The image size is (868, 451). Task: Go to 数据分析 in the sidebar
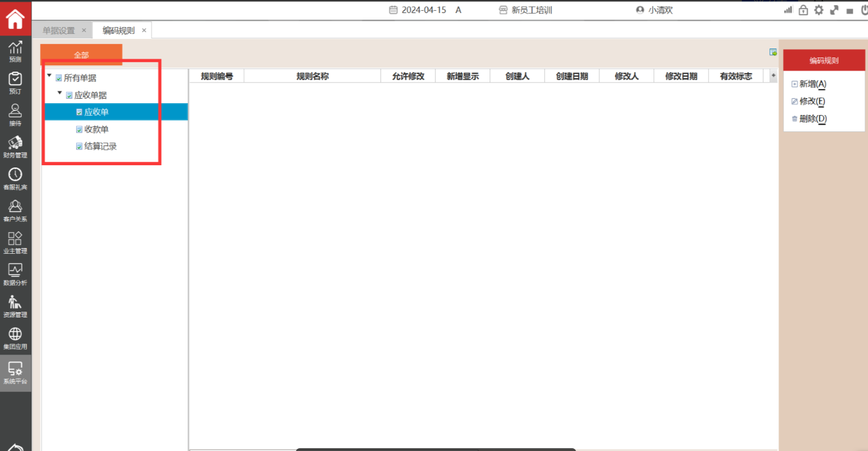point(15,274)
